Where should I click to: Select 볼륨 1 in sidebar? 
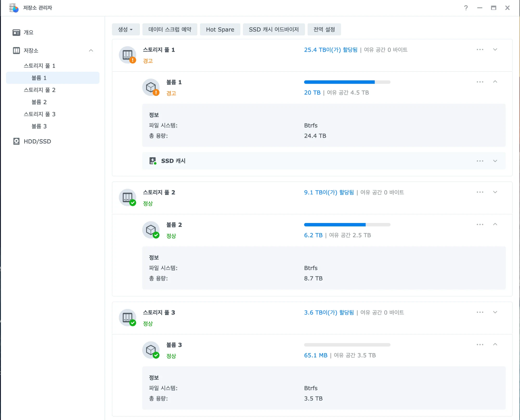coord(53,78)
